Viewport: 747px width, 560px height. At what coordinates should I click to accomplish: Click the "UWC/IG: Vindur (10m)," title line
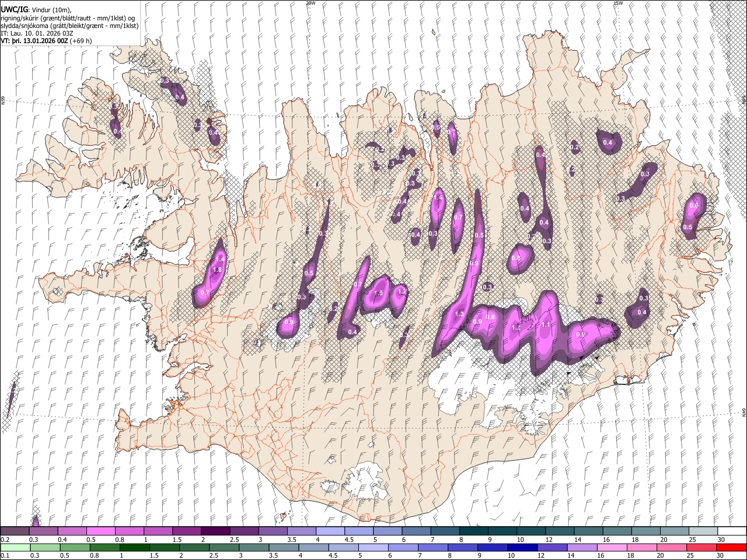click(x=36, y=9)
